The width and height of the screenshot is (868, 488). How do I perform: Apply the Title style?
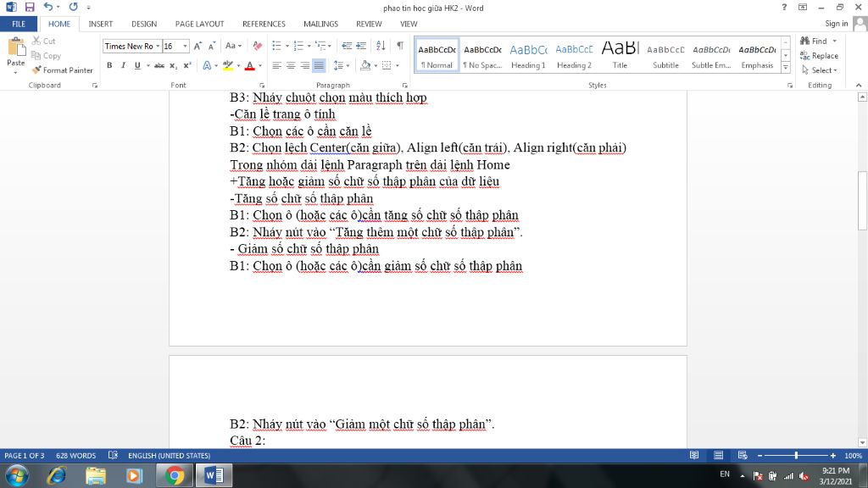pos(620,55)
